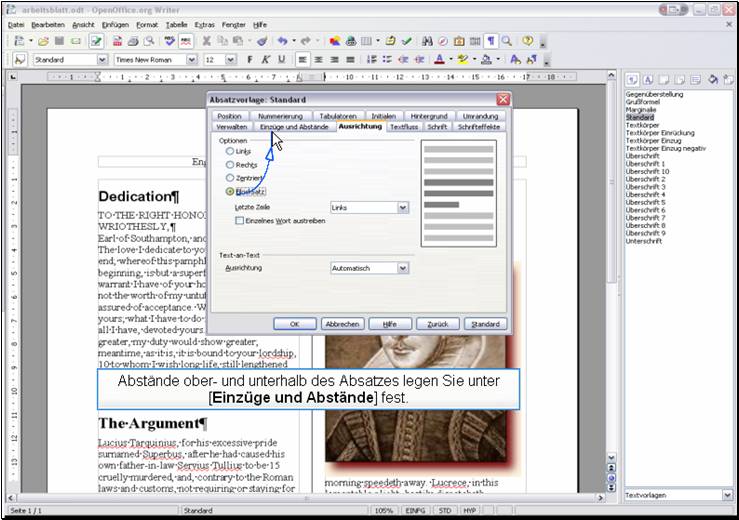Expand the Text-an-Text Ausrichtung dropdown
The height and width of the screenshot is (520, 739).
pos(403,268)
